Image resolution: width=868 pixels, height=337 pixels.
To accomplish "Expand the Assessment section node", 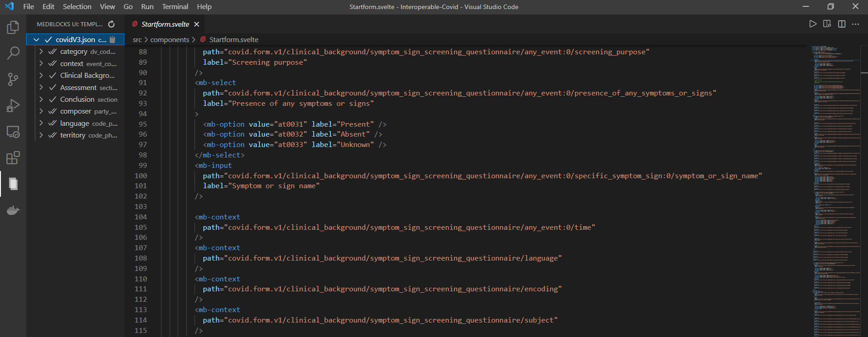I will pyautogui.click(x=41, y=87).
